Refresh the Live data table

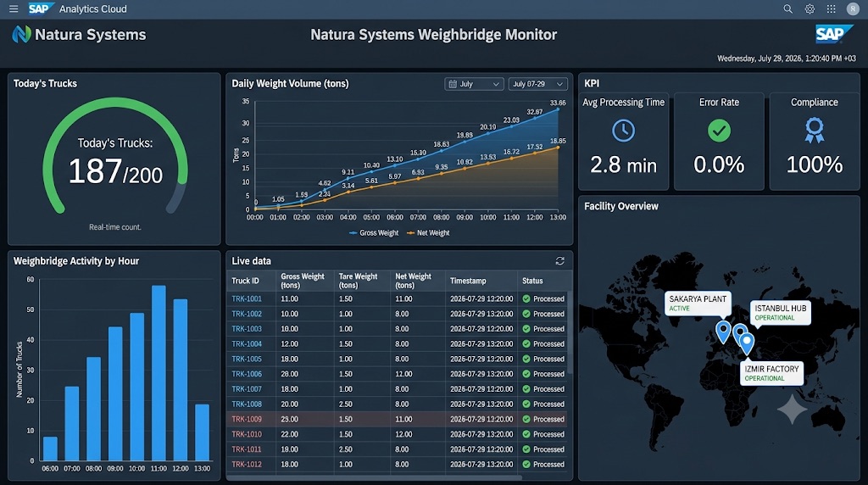(559, 261)
